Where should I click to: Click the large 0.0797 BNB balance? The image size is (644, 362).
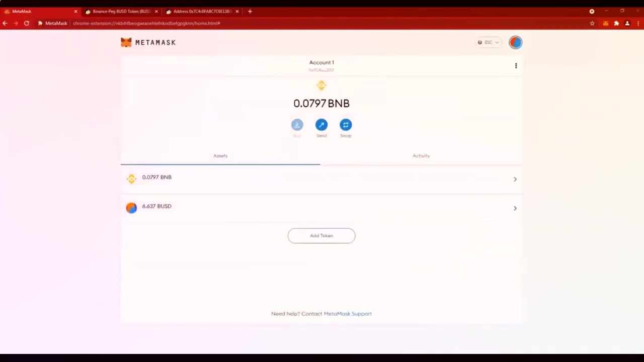(321, 104)
